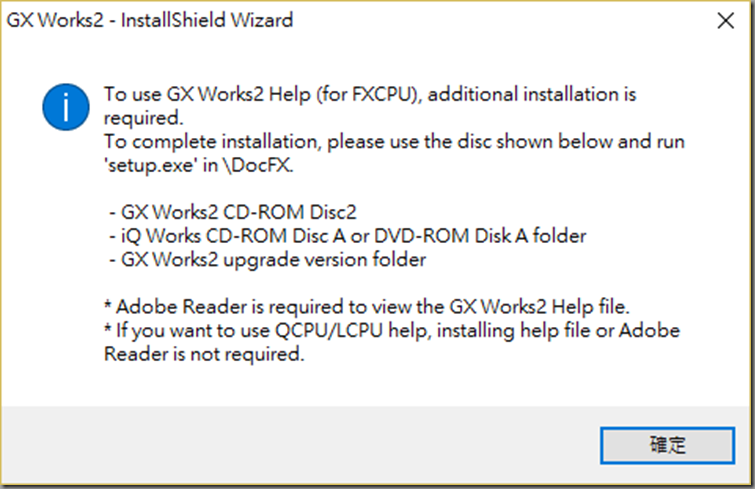The width and height of the screenshot is (755, 489).
Task: Click 'DVD-ROM Disk A folder' text
Action: click(x=480, y=236)
